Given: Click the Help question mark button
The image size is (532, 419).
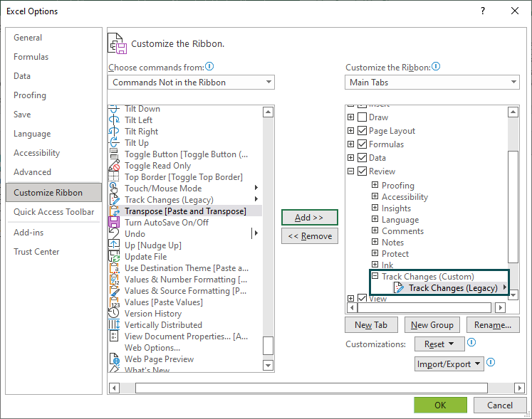Looking at the screenshot, I should tap(482, 11).
